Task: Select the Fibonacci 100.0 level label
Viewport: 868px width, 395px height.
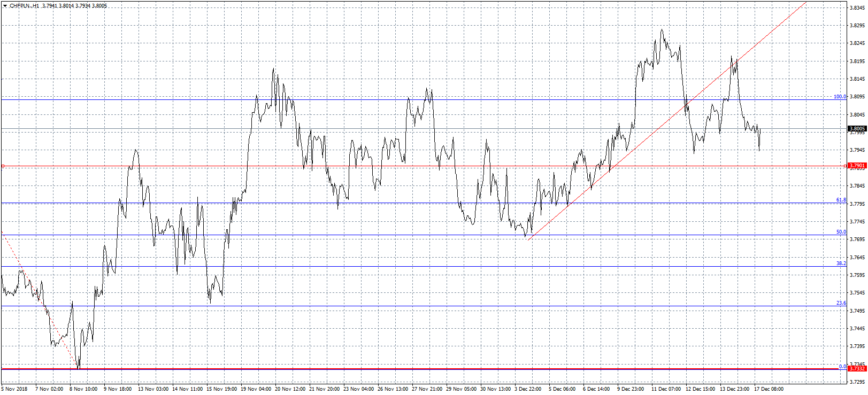Action: click(x=840, y=97)
